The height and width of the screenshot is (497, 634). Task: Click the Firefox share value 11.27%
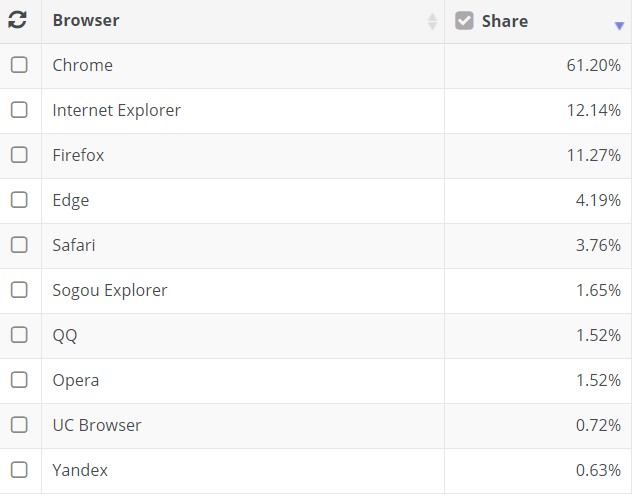[x=593, y=155]
